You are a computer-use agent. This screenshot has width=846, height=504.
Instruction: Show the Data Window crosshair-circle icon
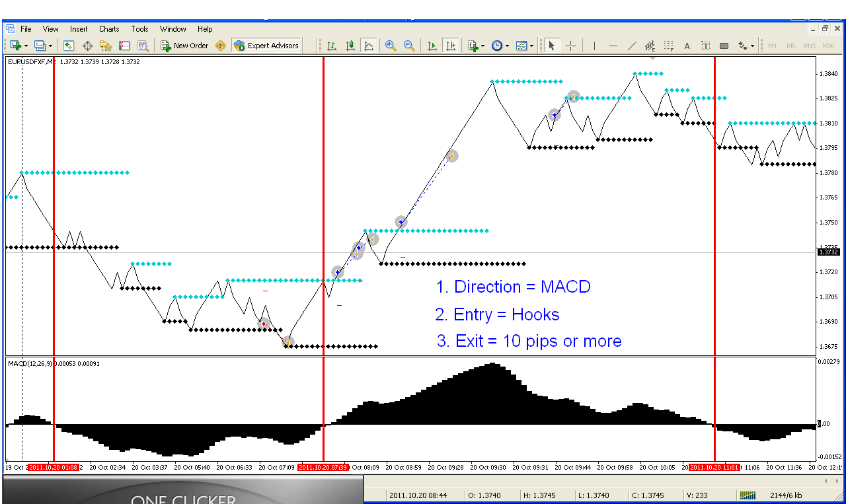coord(87,46)
